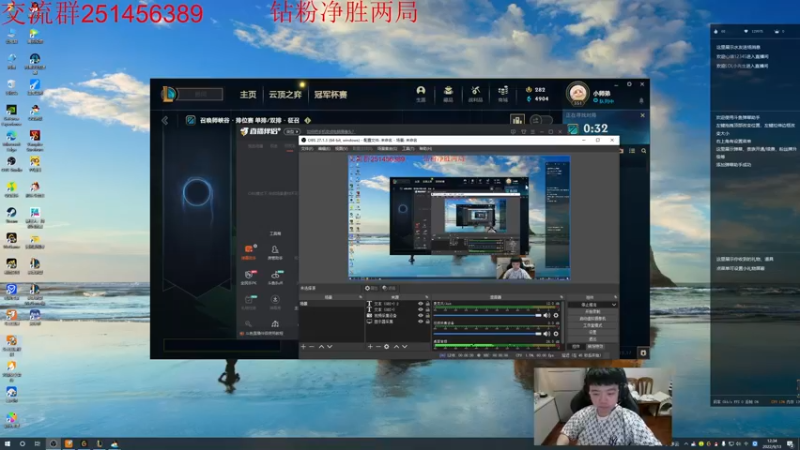Viewport: 800px width, 450px height.
Task: Open the 帮助 menu in OBS
Action: 425,149
